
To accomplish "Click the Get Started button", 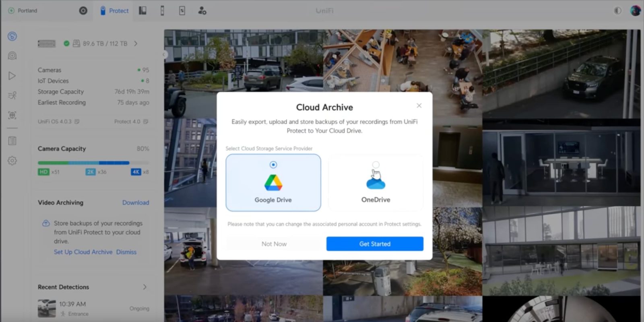I will coord(375,244).
